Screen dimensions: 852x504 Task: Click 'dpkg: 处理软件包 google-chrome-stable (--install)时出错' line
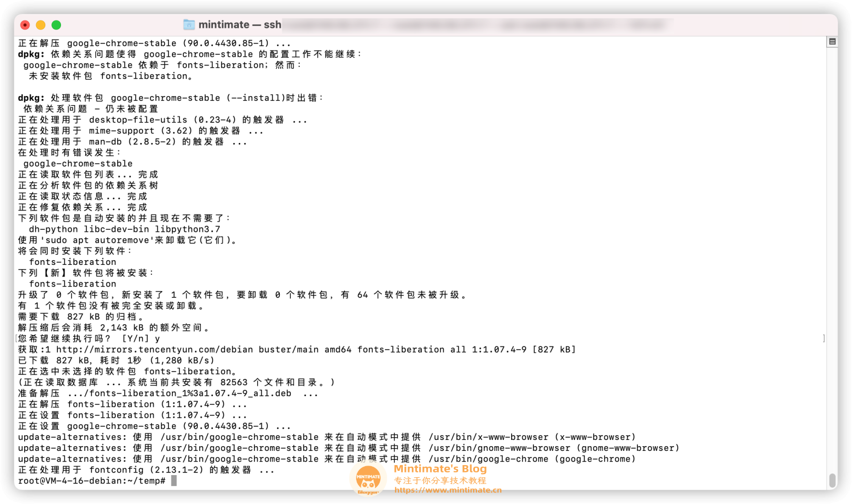point(171,98)
